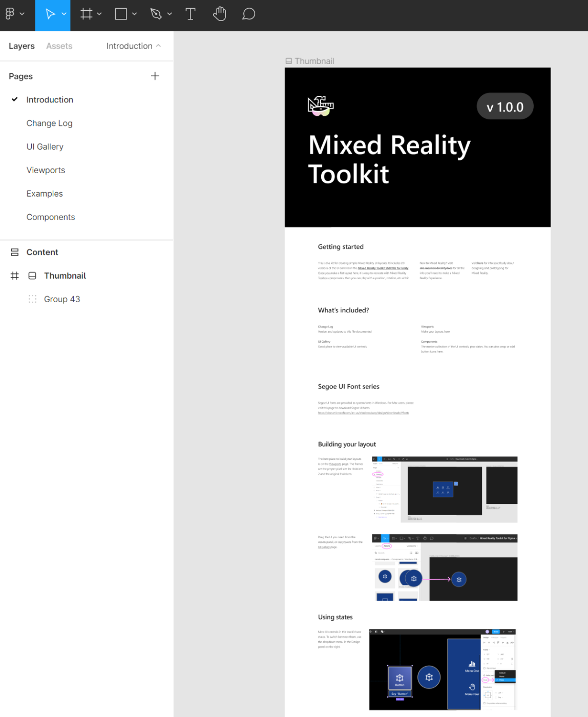This screenshot has height=717, width=588.
Task: Open the Segoe UI fonts download link
Action: tap(363, 413)
